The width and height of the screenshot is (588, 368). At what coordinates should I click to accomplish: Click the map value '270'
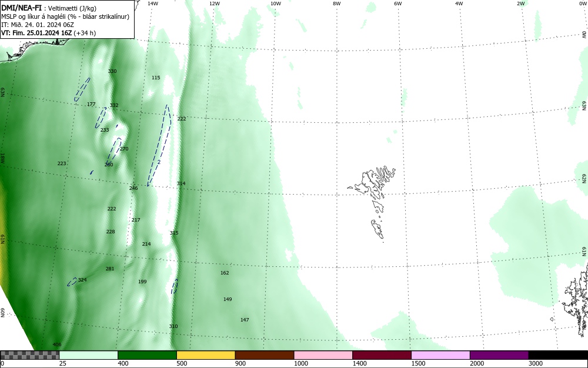pyautogui.click(x=124, y=149)
